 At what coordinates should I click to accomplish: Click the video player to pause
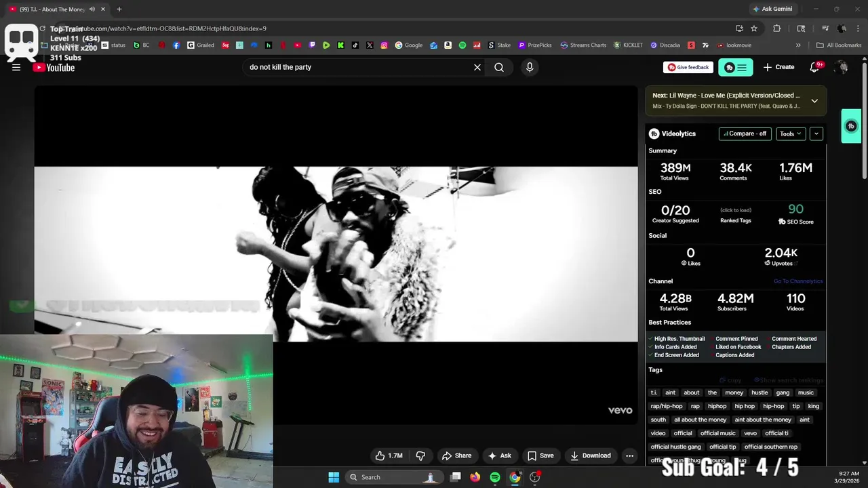(x=336, y=254)
